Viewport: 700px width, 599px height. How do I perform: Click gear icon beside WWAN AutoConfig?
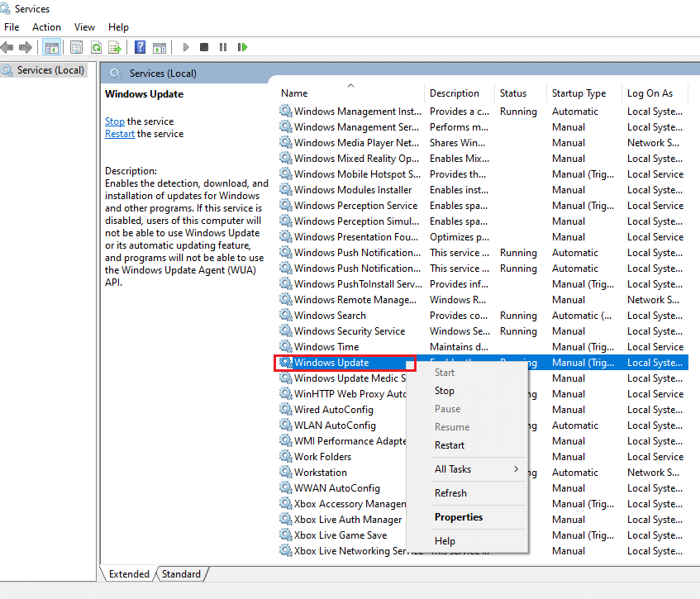tap(286, 487)
